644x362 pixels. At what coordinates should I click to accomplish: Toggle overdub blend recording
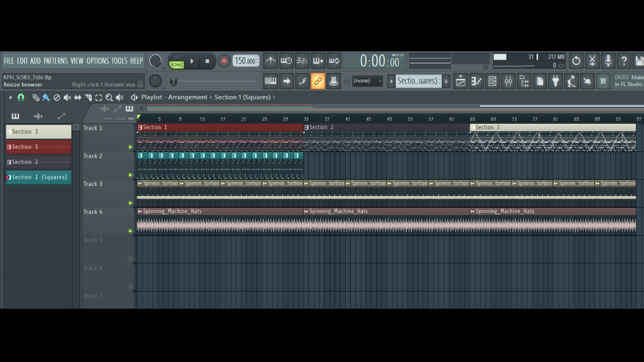pyautogui.click(x=318, y=61)
